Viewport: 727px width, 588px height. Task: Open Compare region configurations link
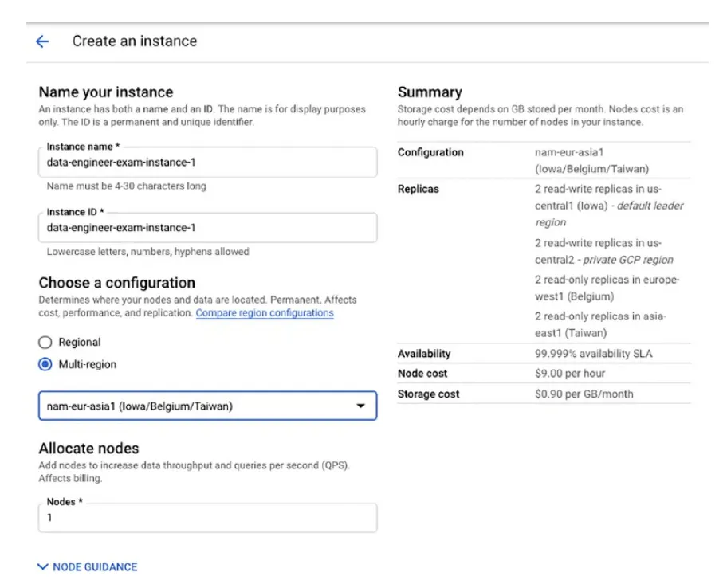tap(265, 313)
